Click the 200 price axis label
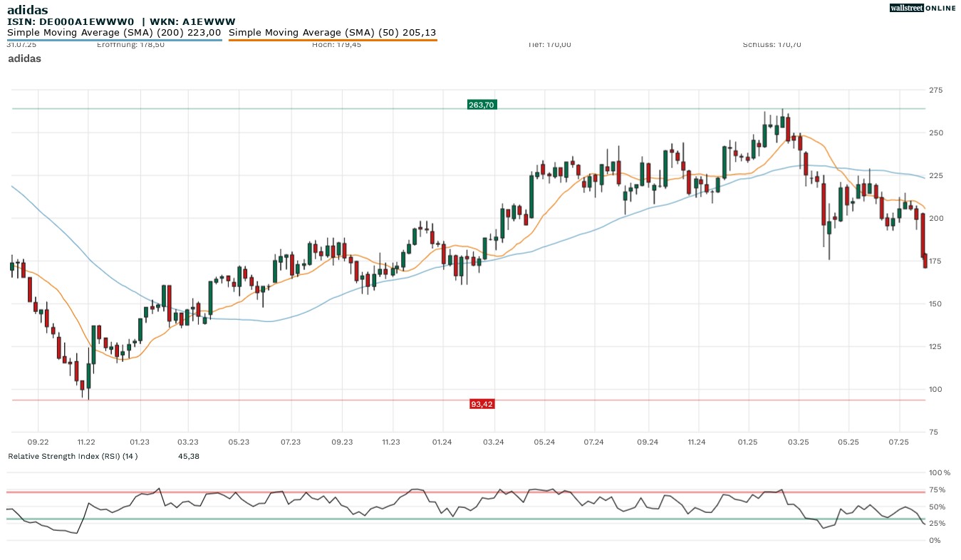Viewport: 961px width, 560px height. point(935,218)
